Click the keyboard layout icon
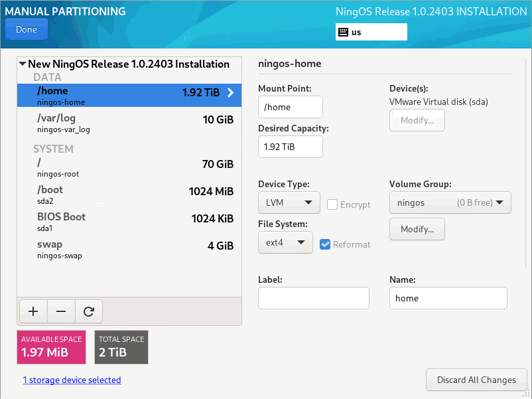The image size is (532, 399). [x=344, y=33]
